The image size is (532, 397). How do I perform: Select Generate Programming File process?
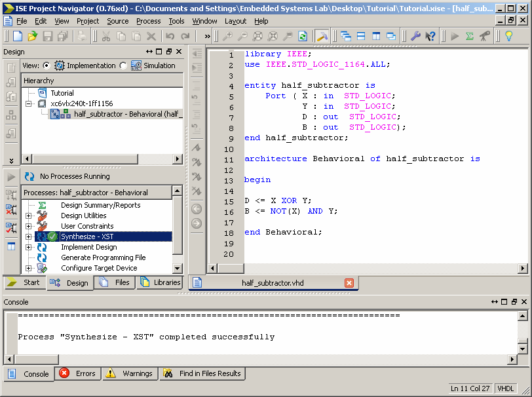pos(103,258)
